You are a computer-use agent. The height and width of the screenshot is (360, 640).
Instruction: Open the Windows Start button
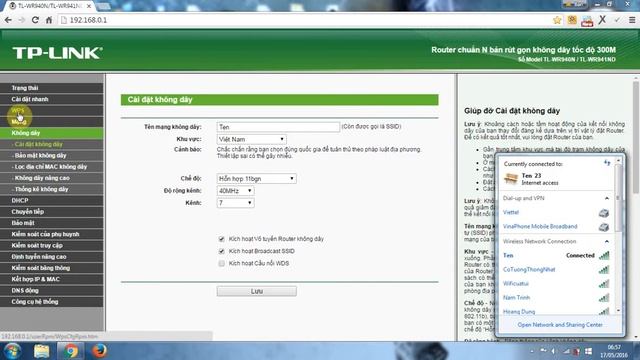click(12, 351)
